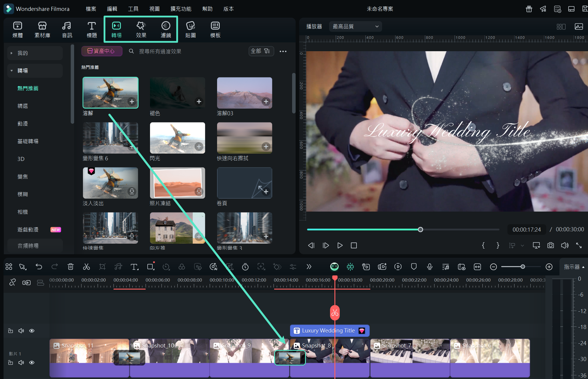Toggle lock on the 影片 1 track
588x379 pixels.
coord(11,363)
